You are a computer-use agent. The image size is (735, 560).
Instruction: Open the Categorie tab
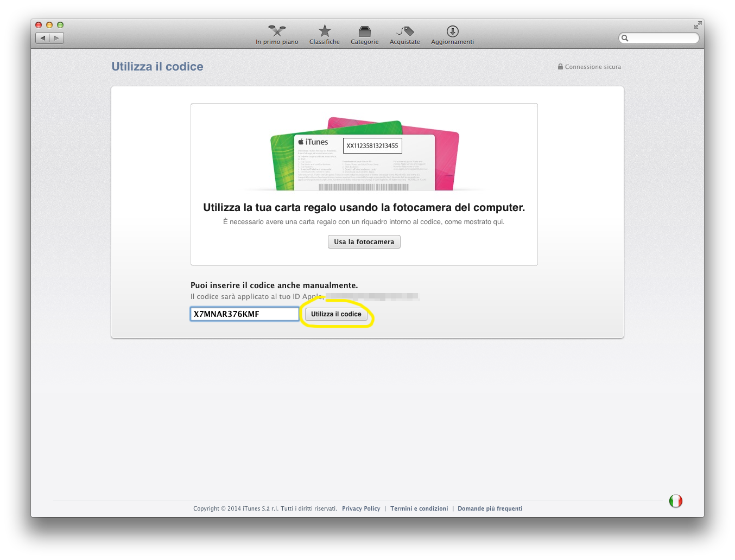click(365, 35)
